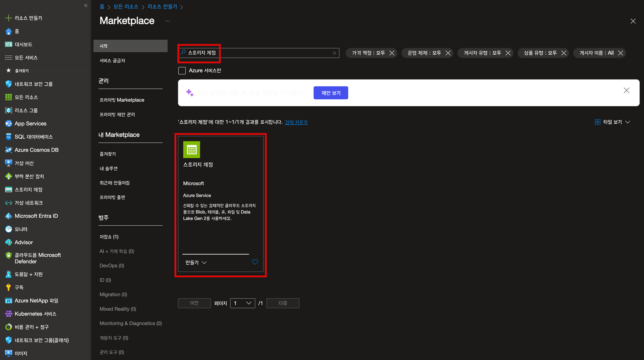Click the 가상 네트워크 icon

click(9, 203)
